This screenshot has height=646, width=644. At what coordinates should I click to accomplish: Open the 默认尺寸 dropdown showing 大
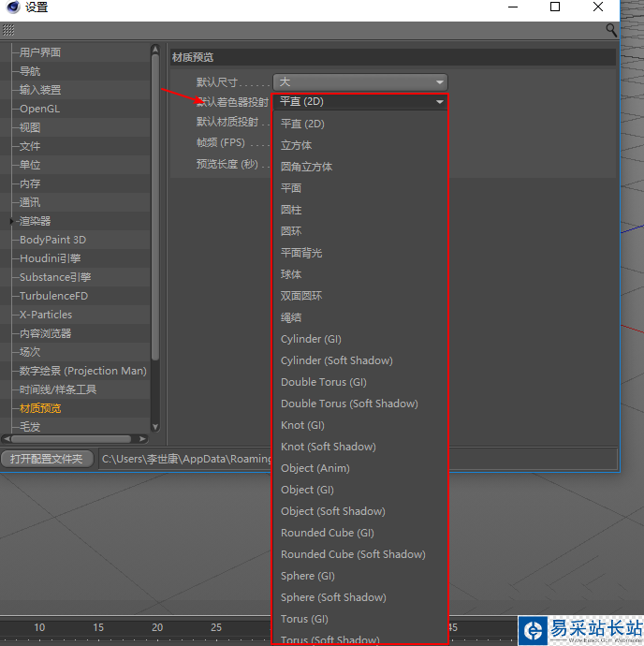pos(360,82)
